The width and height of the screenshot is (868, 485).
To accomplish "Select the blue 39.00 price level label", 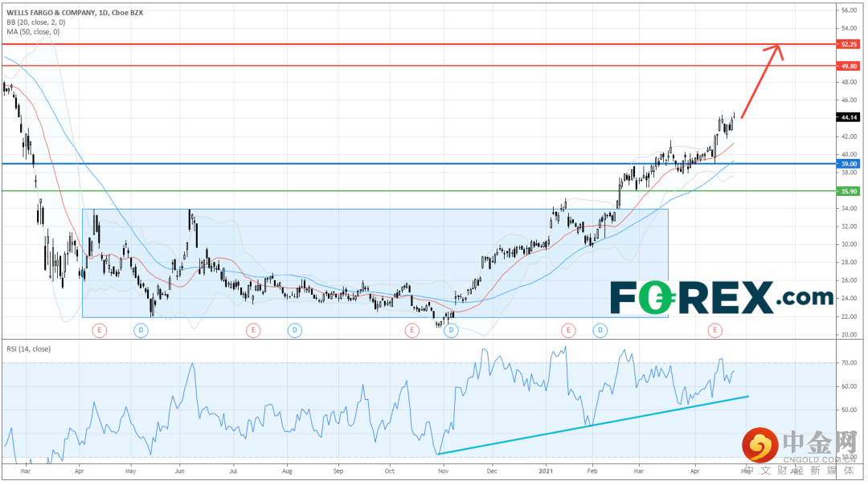I will [848, 164].
